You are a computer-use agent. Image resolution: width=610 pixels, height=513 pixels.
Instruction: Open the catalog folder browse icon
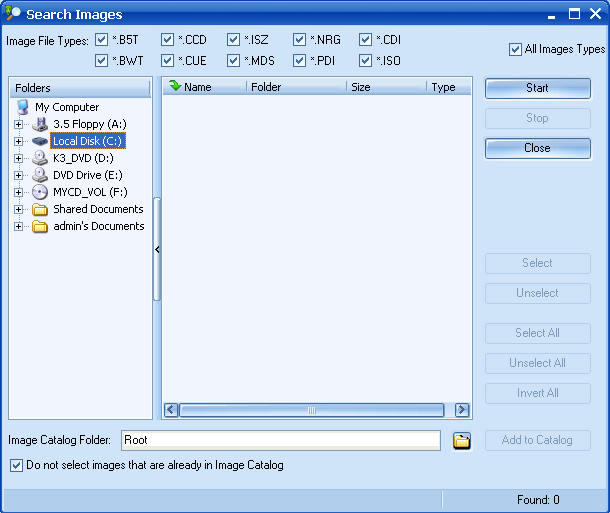pos(462,441)
